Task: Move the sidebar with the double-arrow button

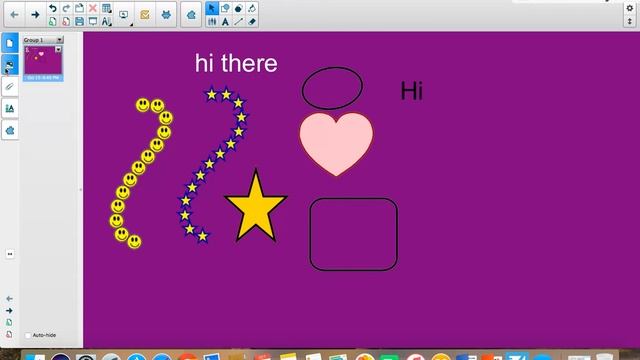Action: coord(10,254)
